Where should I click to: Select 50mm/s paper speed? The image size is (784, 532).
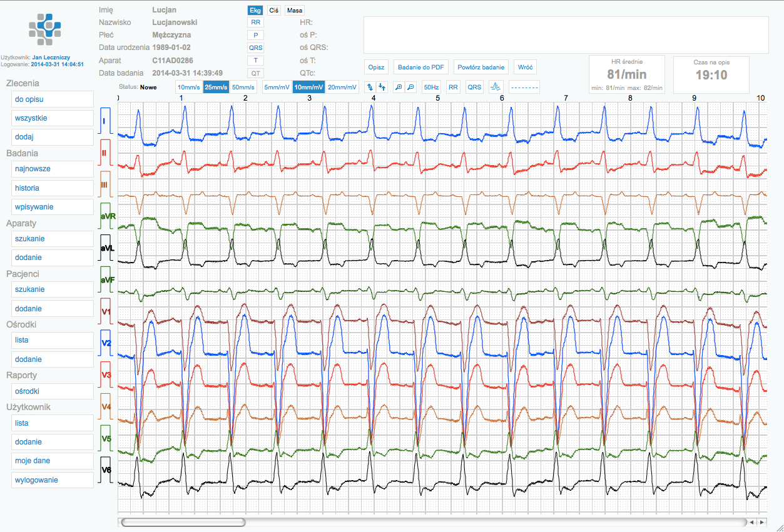(243, 88)
